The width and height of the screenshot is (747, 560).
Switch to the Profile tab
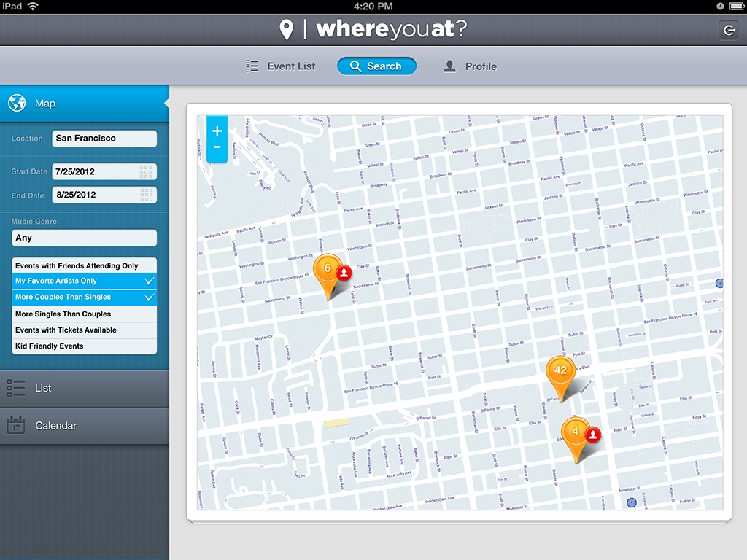pyautogui.click(x=471, y=66)
